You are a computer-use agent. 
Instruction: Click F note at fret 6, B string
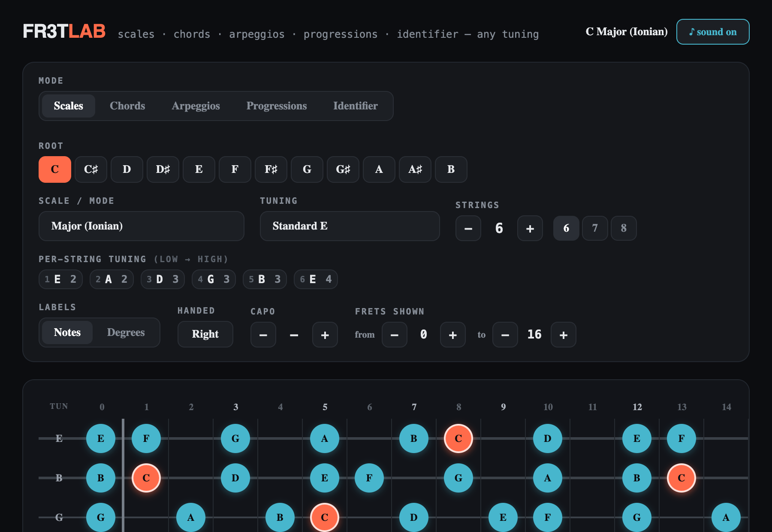pyautogui.click(x=369, y=478)
